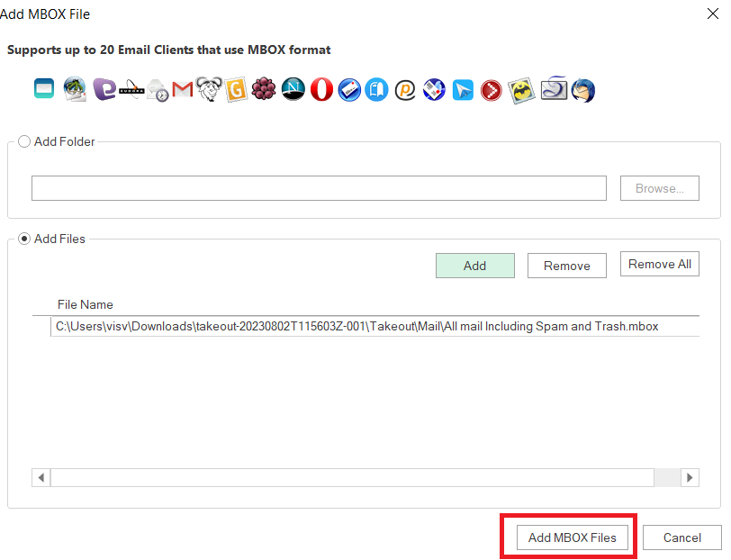
Task: Select the Add Folder radio option
Action: (x=24, y=141)
